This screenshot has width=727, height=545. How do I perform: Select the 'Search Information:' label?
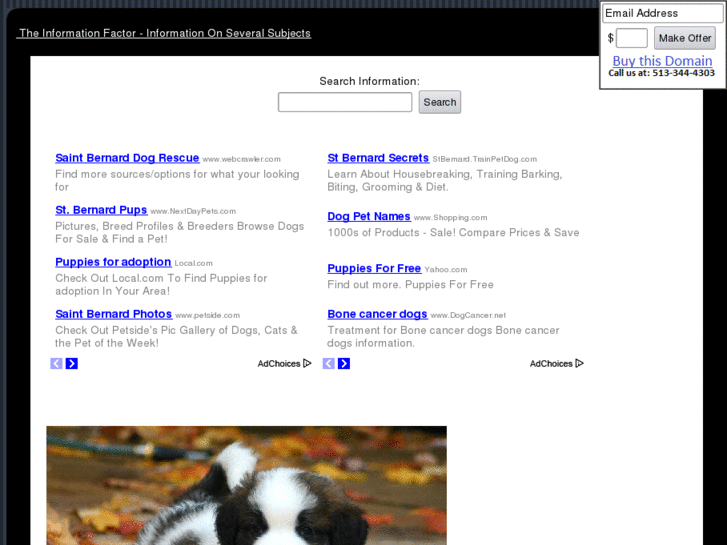tap(370, 81)
